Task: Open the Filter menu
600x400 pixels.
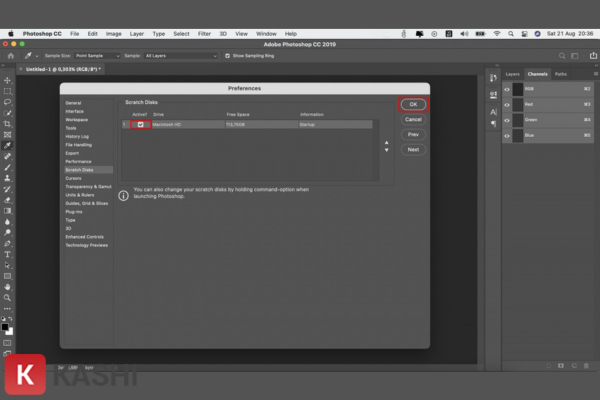Action: click(204, 33)
